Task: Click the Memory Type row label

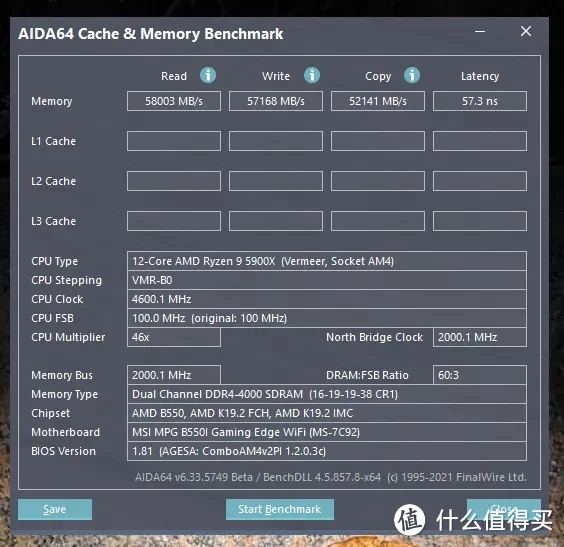Action: (64, 395)
